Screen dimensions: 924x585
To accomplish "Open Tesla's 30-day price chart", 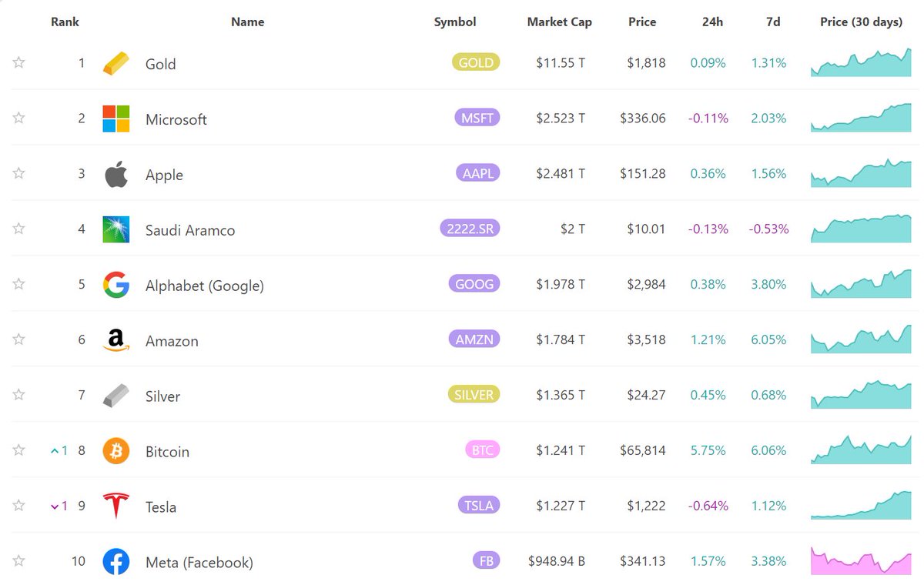I will 861,506.
